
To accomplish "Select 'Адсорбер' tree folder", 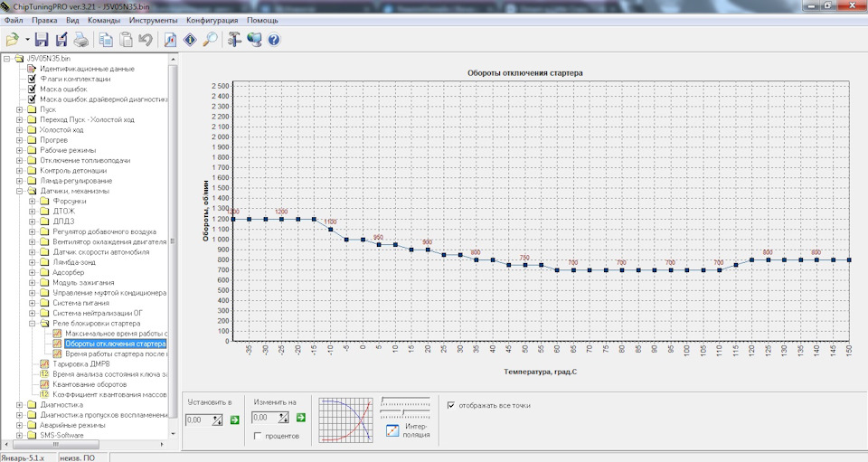I will [69, 273].
